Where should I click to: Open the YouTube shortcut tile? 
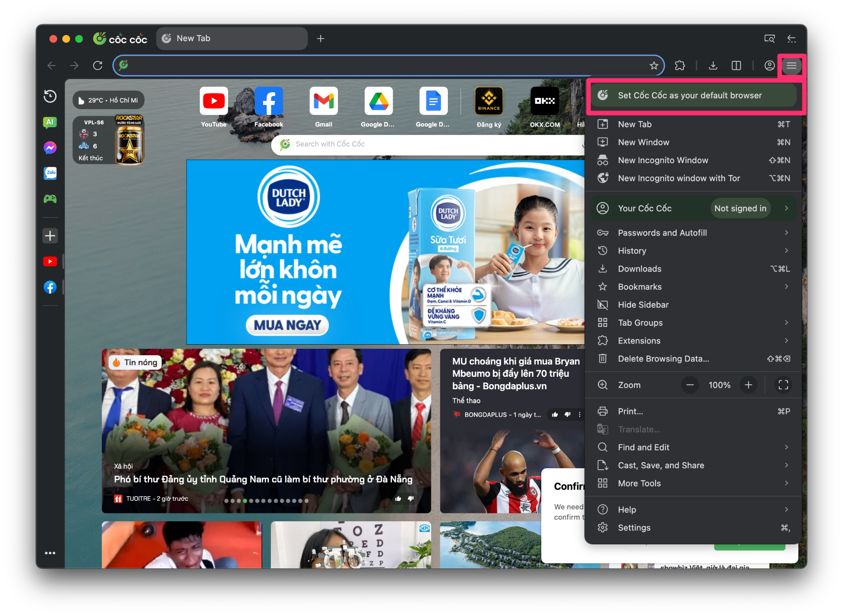tap(214, 107)
